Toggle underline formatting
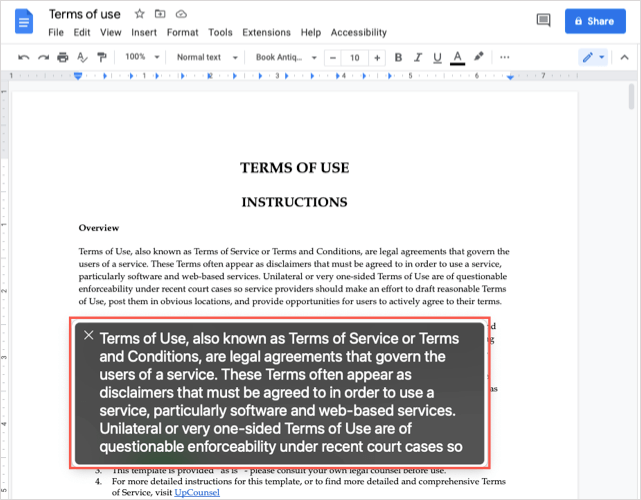 438,57
